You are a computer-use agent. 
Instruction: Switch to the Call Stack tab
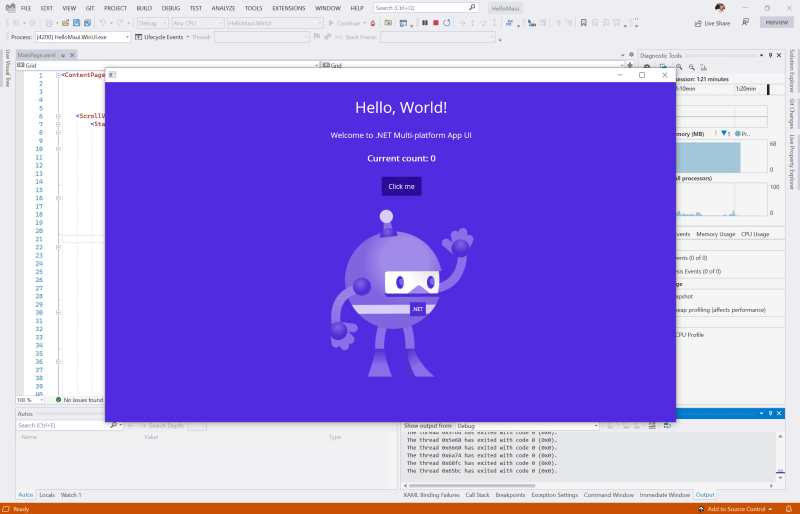(x=478, y=495)
